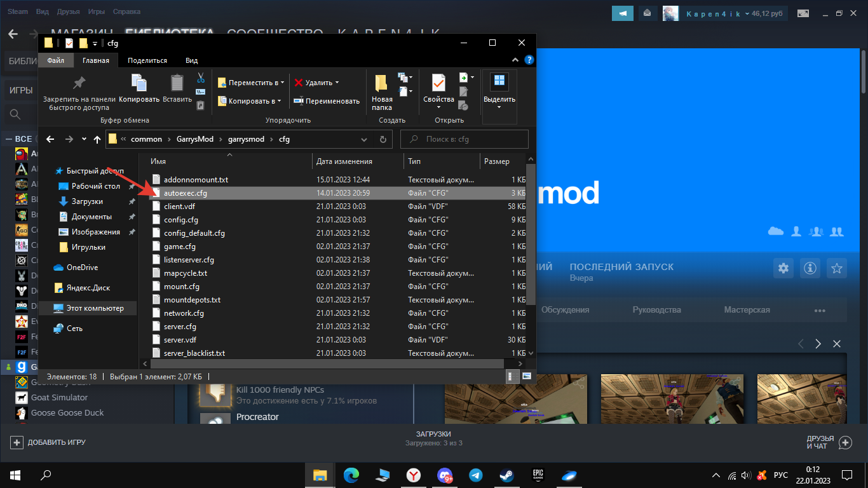Open the Файл tab in Explorer
The height and width of the screenshot is (488, 868).
coord(56,60)
